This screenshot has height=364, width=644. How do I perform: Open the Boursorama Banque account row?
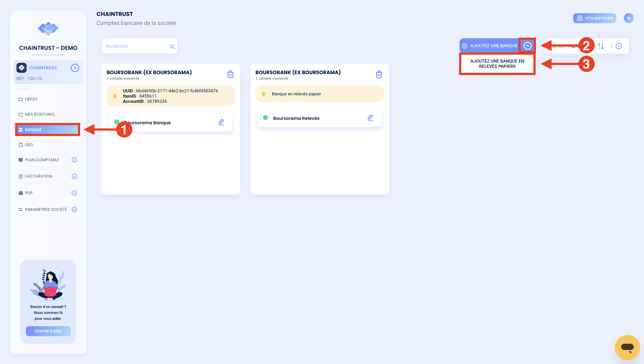click(x=171, y=122)
